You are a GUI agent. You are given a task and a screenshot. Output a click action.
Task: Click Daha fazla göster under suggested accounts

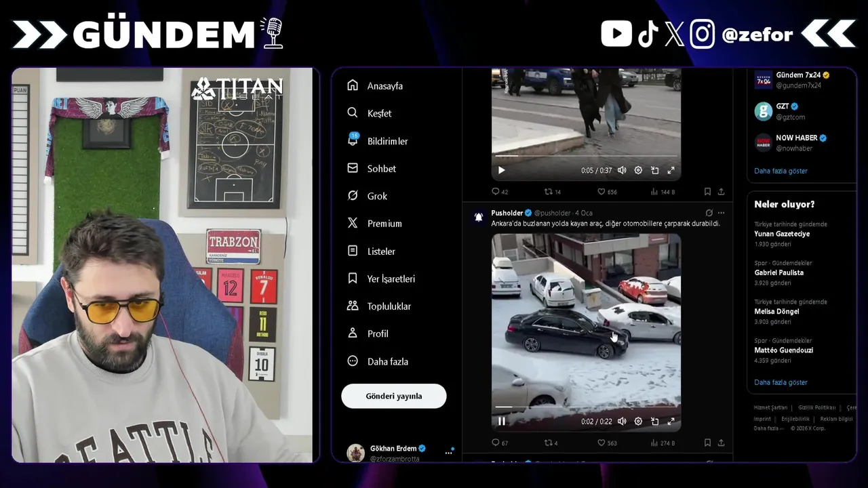point(781,171)
